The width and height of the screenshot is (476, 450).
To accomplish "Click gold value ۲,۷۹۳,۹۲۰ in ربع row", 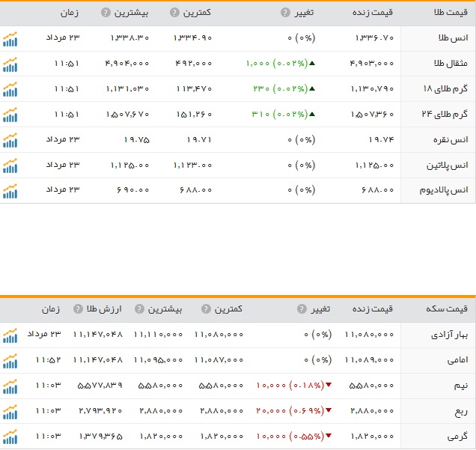I will point(100,411).
